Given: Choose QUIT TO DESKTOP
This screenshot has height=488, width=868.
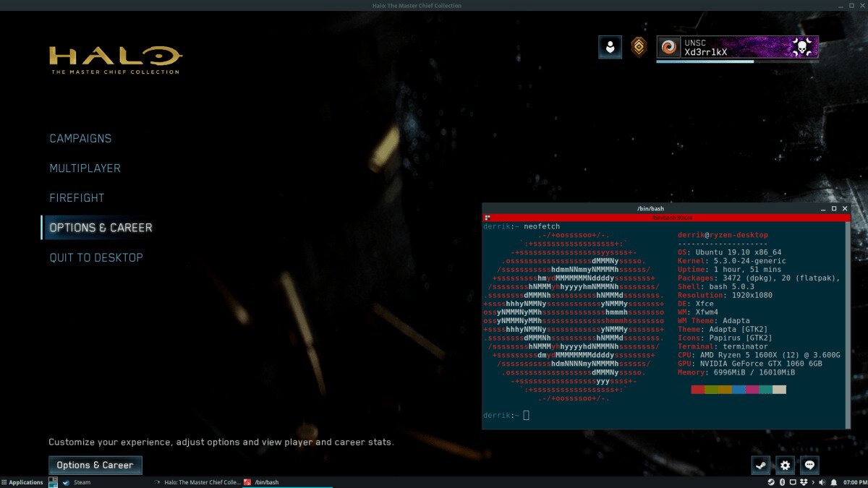Looking at the screenshot, I should coord(95,257).
